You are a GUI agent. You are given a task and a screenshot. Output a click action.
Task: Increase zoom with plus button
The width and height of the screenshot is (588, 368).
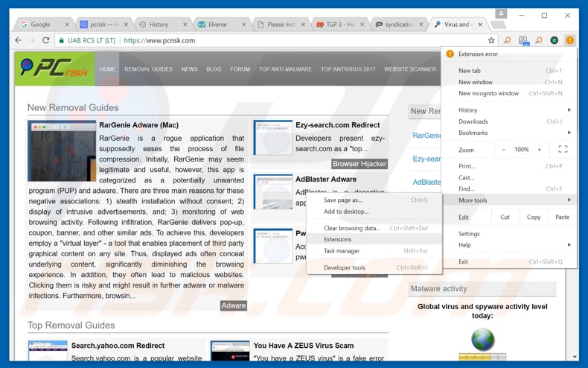540,150
